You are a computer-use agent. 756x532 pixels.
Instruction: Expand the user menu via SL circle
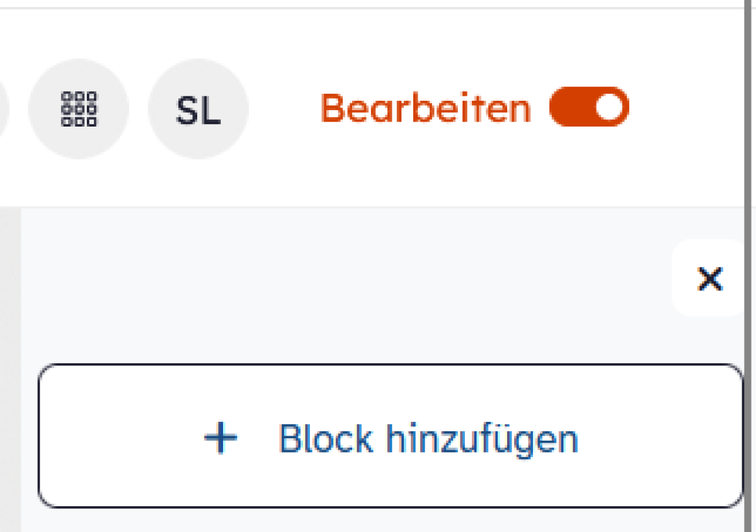[198, 109]
